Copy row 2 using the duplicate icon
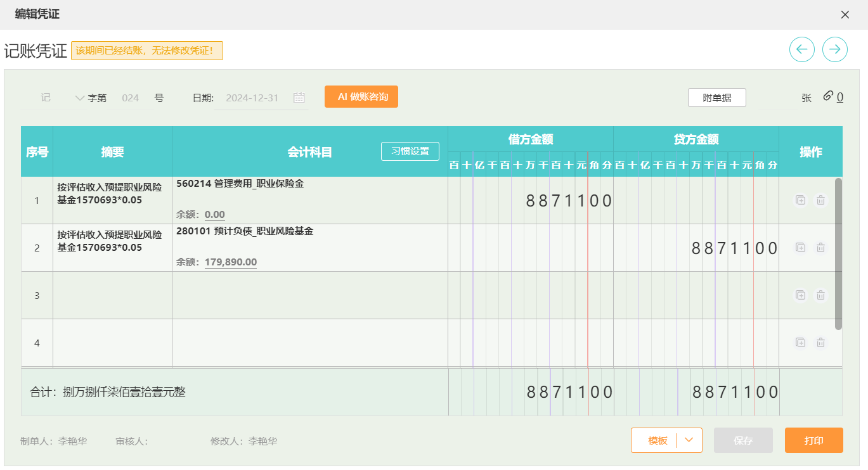868x470 pixels. (800, 248)
